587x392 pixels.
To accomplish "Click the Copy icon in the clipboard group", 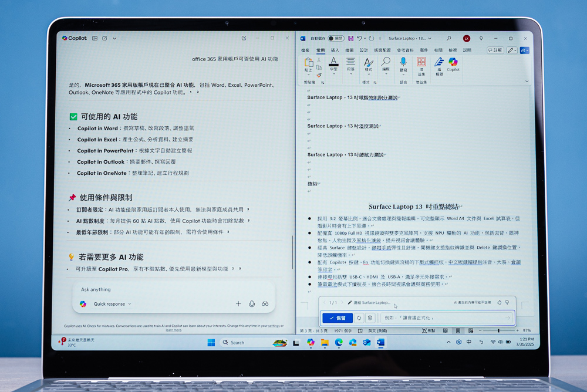I will point(319,67).
